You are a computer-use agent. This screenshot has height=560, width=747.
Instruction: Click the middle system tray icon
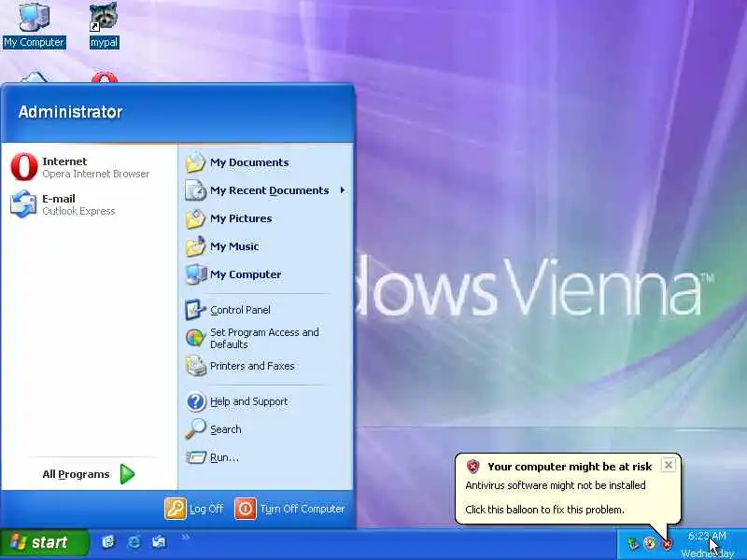click(649, 543)
